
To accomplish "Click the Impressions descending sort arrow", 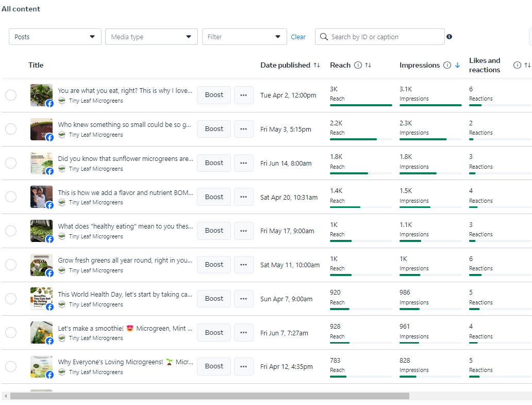I will [x=457, y=66].
